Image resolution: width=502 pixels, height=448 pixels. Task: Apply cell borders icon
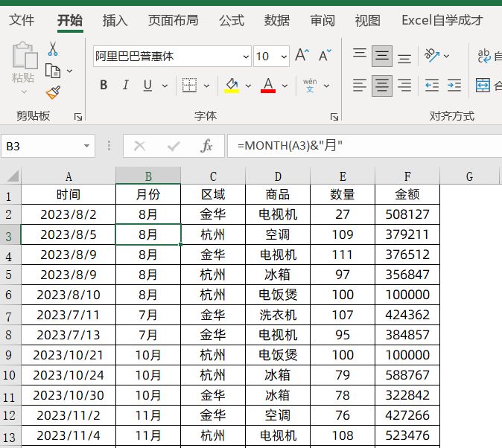pyautogui.click(x=189, y=85)
